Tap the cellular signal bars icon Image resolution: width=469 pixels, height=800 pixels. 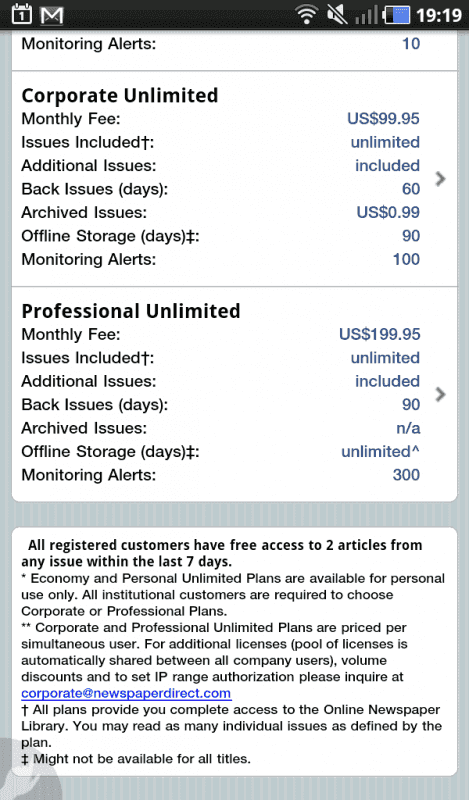pyautogui.click(x=365, y=15)
